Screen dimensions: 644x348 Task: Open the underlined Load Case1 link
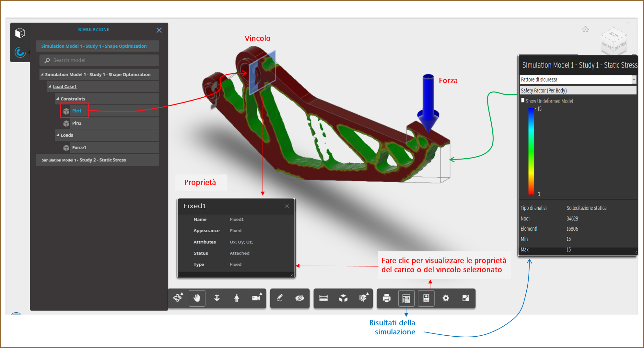pyautogui.click(x=64, y=86)
